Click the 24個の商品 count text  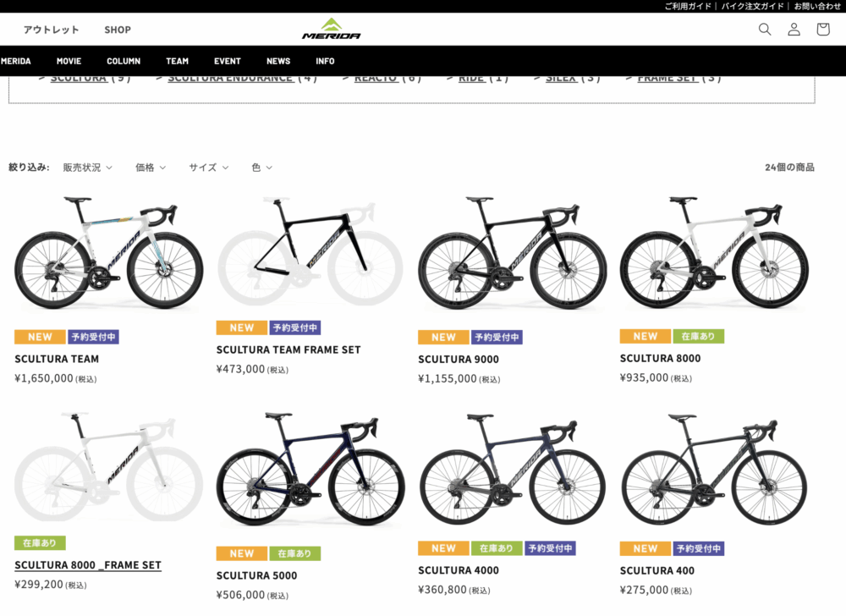[x=789, y=168]
